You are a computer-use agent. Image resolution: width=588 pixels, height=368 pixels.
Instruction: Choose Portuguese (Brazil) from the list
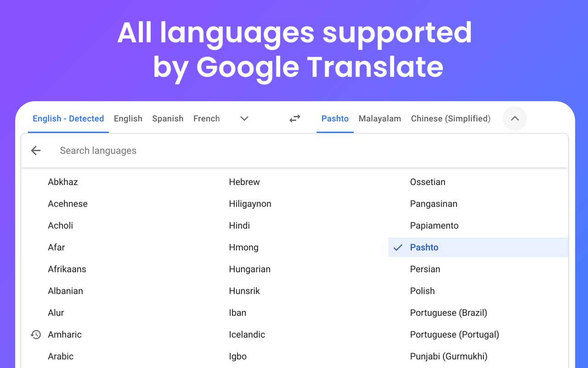point(449,313)
